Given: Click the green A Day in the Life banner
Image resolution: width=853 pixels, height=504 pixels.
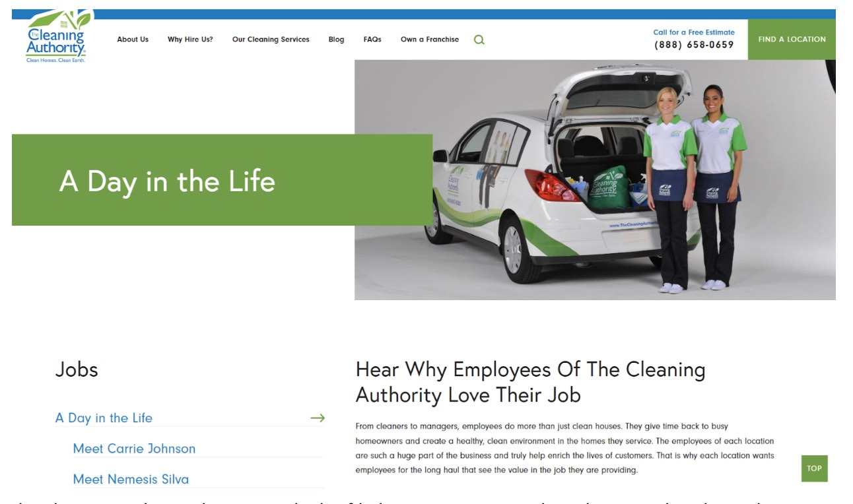Looking at the screenshot, I should [x=222, y=180].
